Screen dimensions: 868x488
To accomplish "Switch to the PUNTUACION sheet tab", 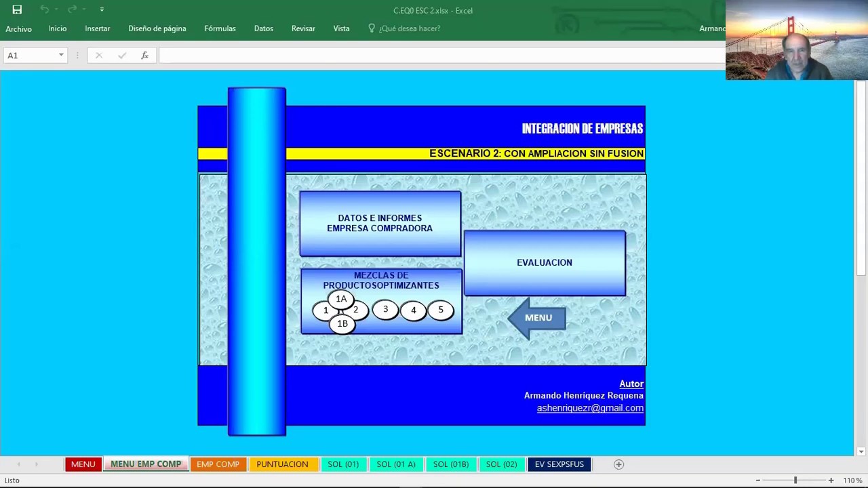I will pos(282,464).
